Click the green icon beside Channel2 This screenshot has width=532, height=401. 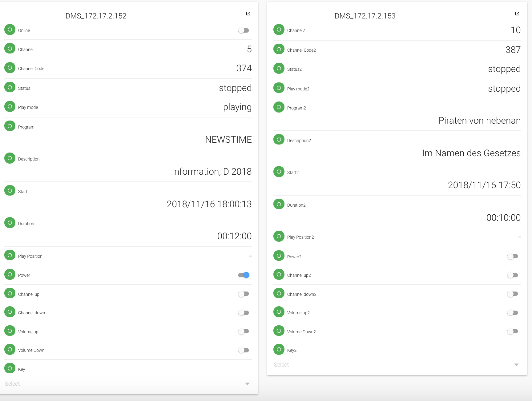pyautogui.click(x=279, y=30)
